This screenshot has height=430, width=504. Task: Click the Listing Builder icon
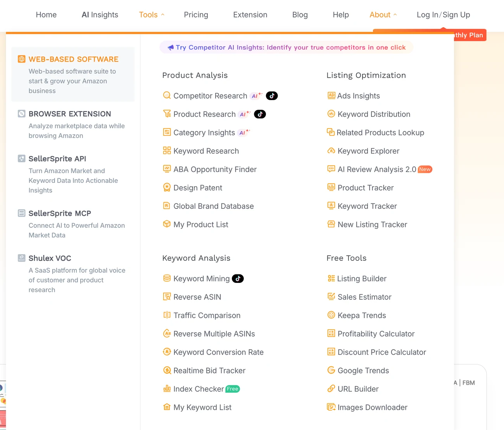(x=331, y=278)
